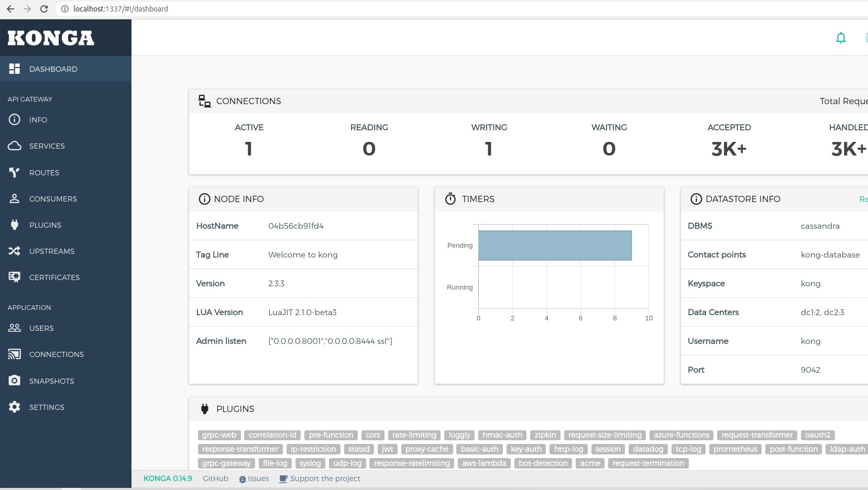Click the cors plugin tag
Viewport: 868px width, 490px height.
[x=373, y=435]
